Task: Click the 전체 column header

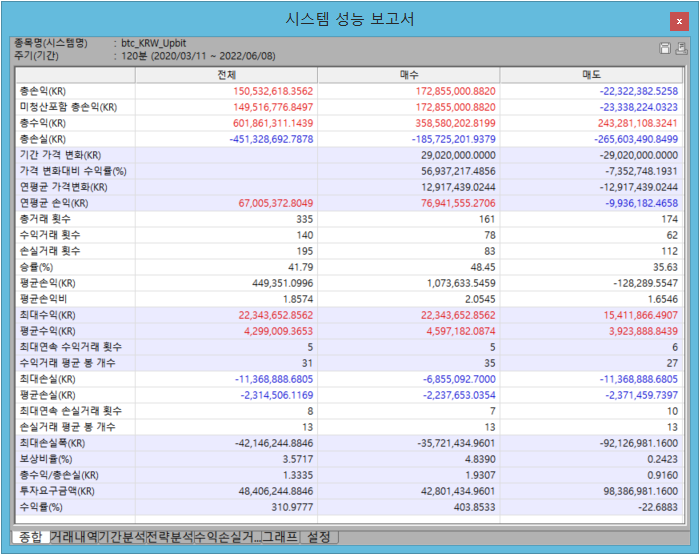Action: coord(226,75)
